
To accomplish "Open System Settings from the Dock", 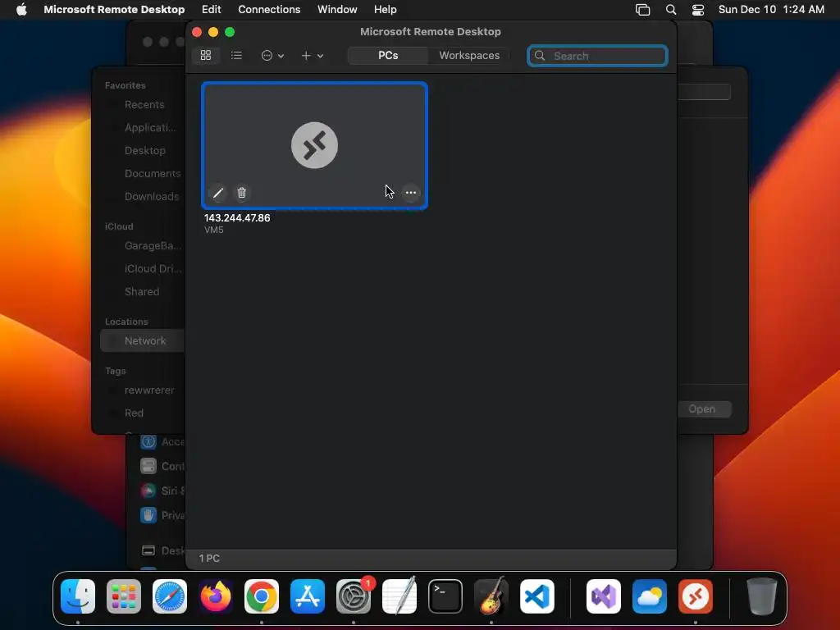I will point(354,596).
